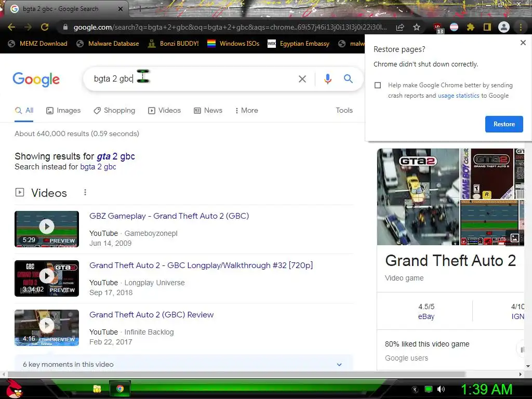
Task: Play Longplay 3:34:02 video thumbnail
Action: (x=47, y=278)
